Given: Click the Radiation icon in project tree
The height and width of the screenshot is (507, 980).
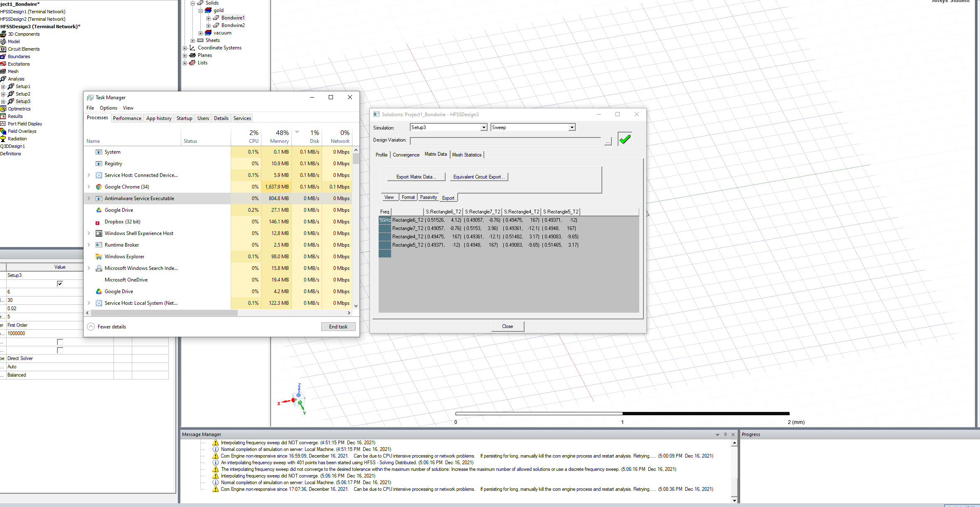Looking at the screenshot, I should tap(3, 139).
